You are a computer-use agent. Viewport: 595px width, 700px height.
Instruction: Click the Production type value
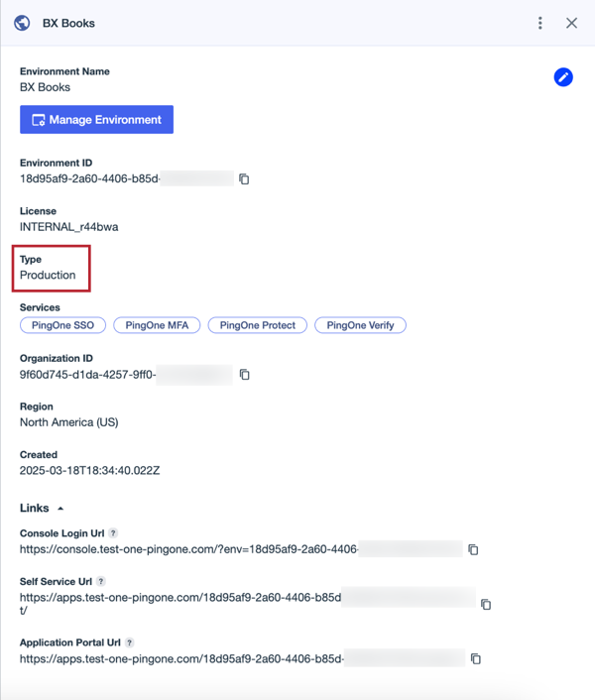48,275
